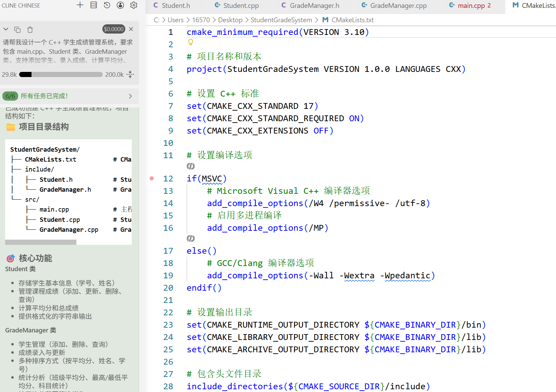This screenshot has width=556, height=392.
Task: Close the current Cline task
Action: [x=131, y=29]
